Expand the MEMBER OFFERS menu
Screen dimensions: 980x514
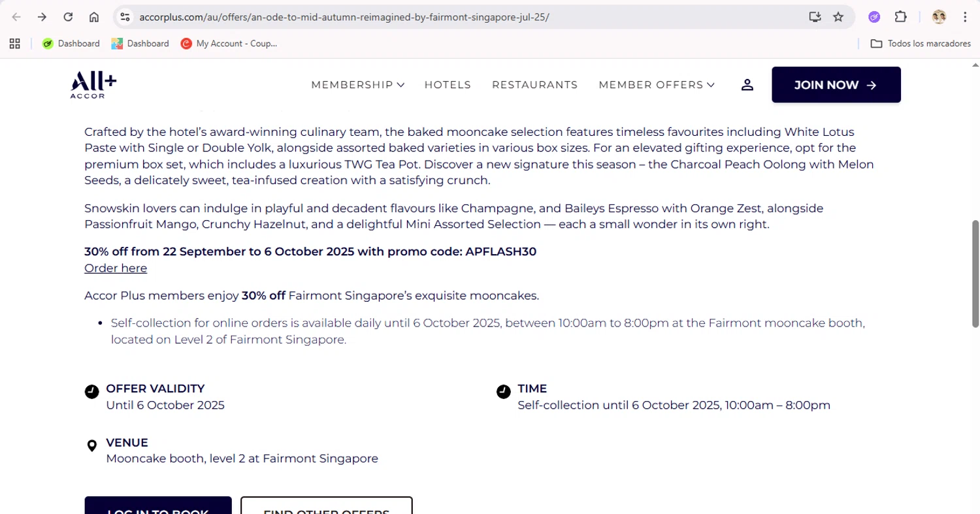(657, 85)
